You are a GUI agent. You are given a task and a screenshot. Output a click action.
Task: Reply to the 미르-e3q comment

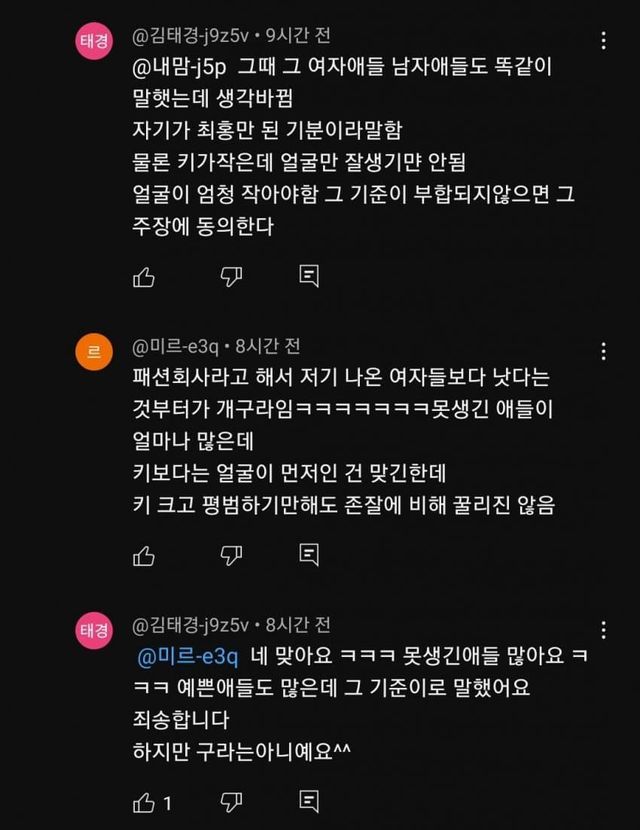point(309,555)
